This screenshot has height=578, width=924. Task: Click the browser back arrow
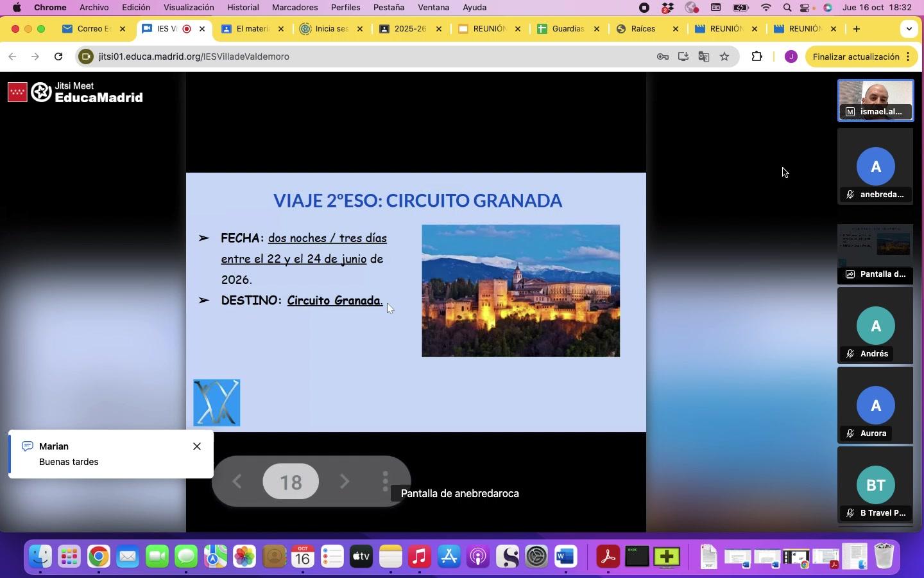(12, 57)
